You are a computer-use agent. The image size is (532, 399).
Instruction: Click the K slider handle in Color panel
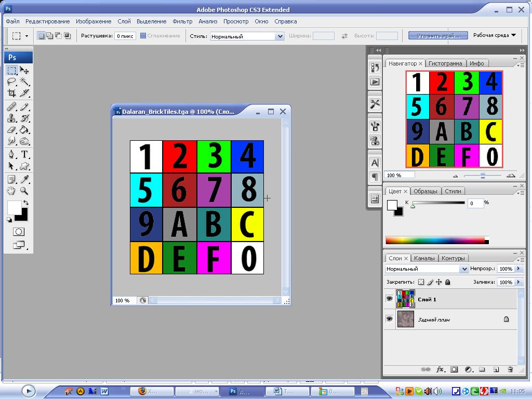click(x=413, y=206)
